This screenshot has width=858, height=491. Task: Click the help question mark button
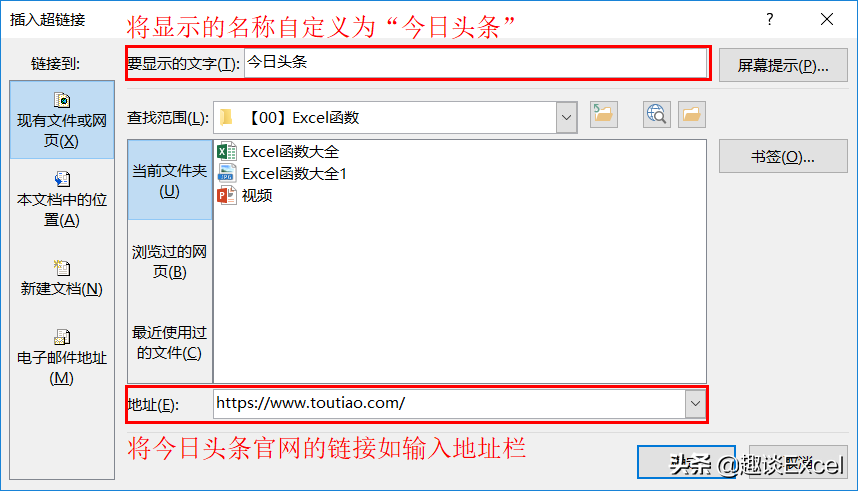tap(770, 20)
